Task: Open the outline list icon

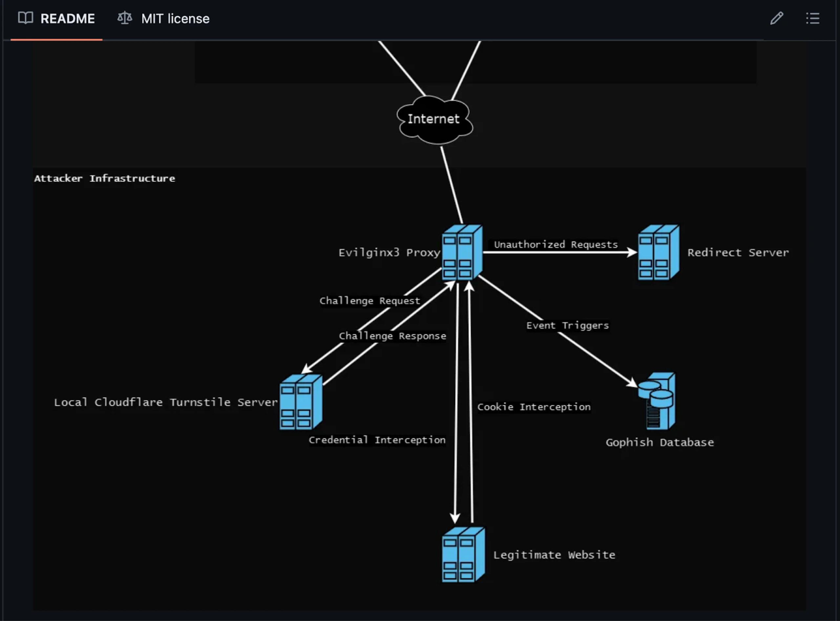Action: click(x=812, y=18)
